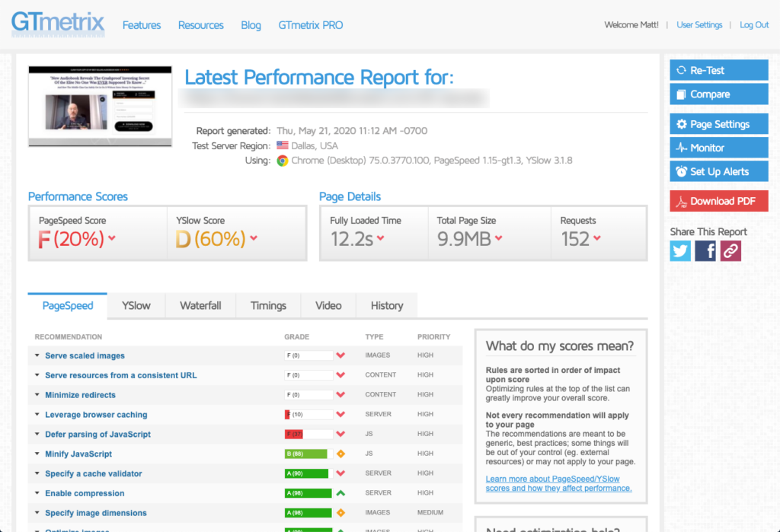Click the blurred report URL

[334, 98]
